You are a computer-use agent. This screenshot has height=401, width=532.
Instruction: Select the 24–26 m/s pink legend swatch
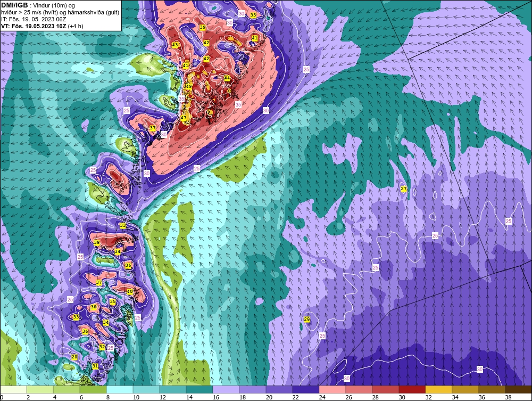pos(332,389)
